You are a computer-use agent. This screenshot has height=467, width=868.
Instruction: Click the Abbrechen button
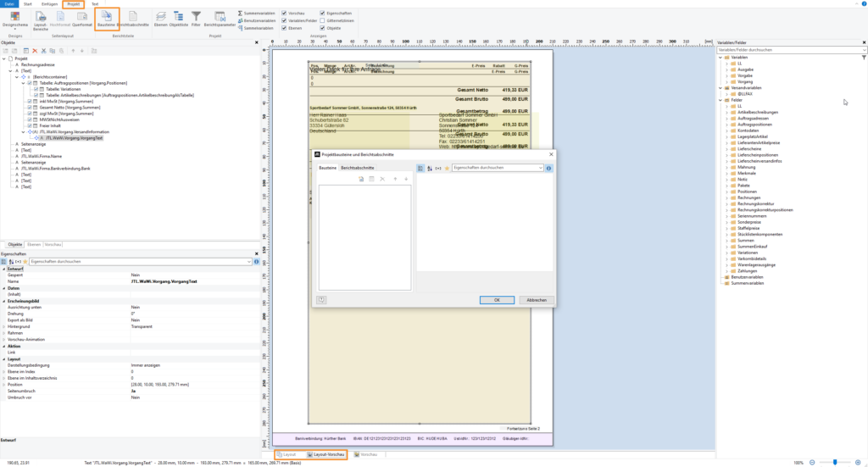[536, 300]
